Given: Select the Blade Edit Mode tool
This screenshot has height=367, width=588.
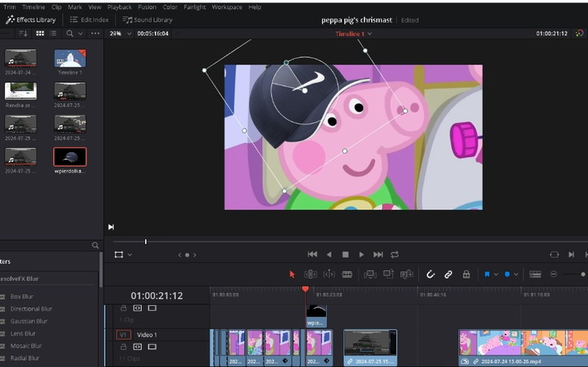Looking at the screenshot, I should coord(347,274).
